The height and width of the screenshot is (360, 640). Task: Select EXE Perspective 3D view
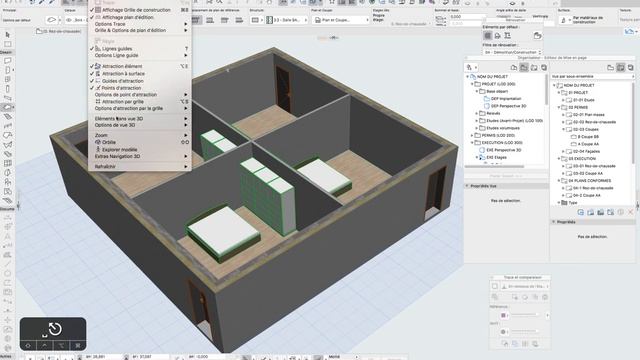click(503, 150)
